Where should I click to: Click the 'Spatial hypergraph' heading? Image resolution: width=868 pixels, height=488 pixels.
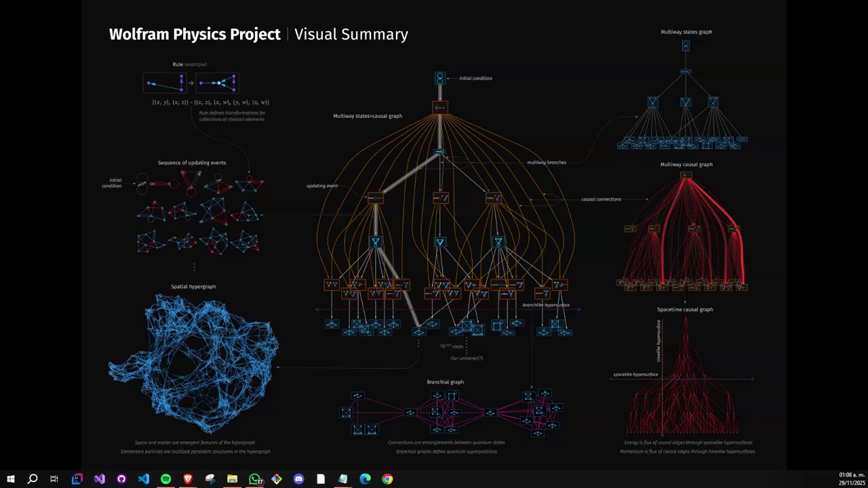coord(193,287)
